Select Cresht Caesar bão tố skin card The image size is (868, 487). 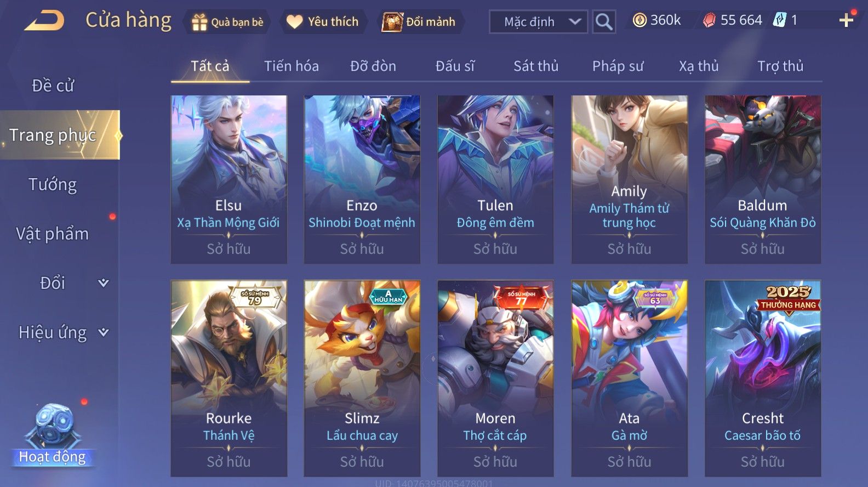[763, 378]
